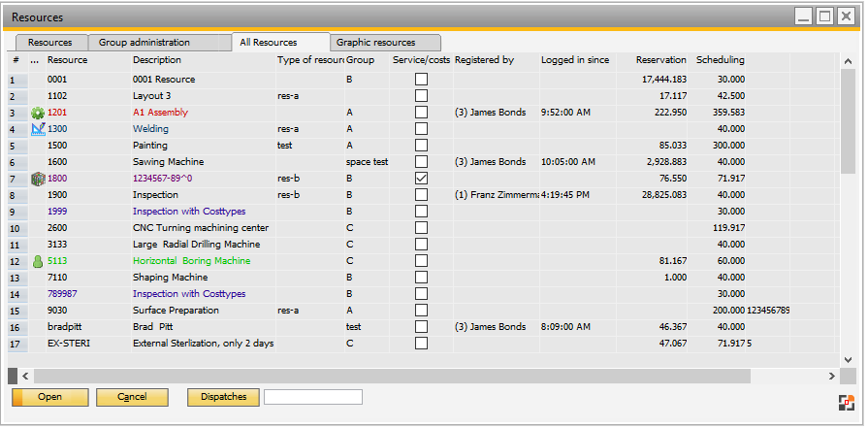Go to the Resources tab

[x=49, y=43]
